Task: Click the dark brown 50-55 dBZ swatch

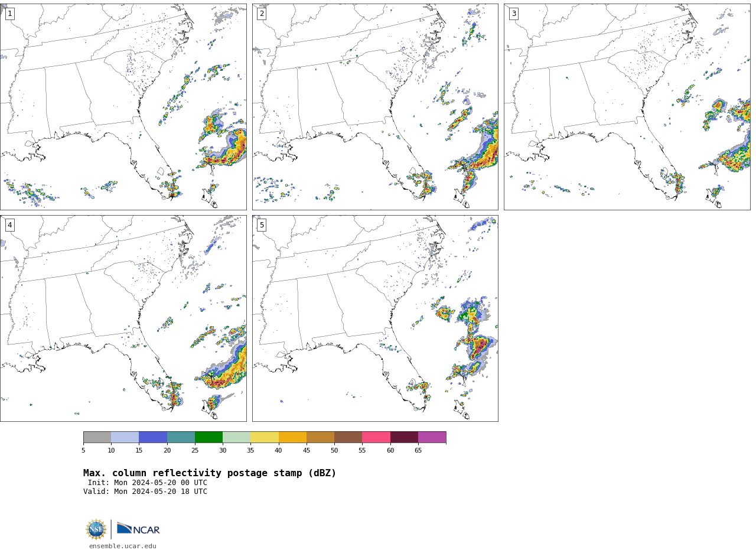Action: tap(348, 437)
